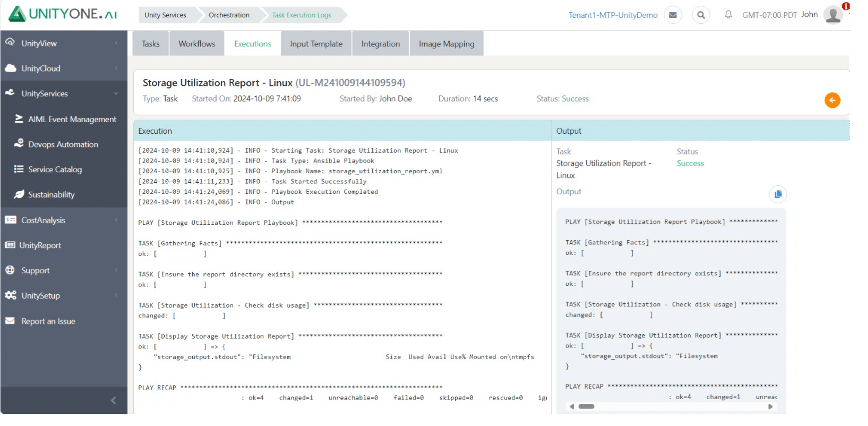
Task: Select the Executions tab
Action: (x=252, y=44)
